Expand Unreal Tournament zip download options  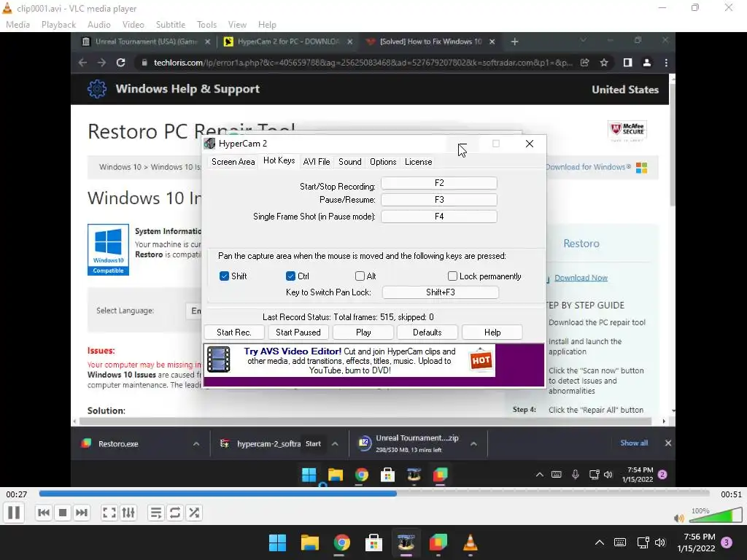(x=473, y=444)
